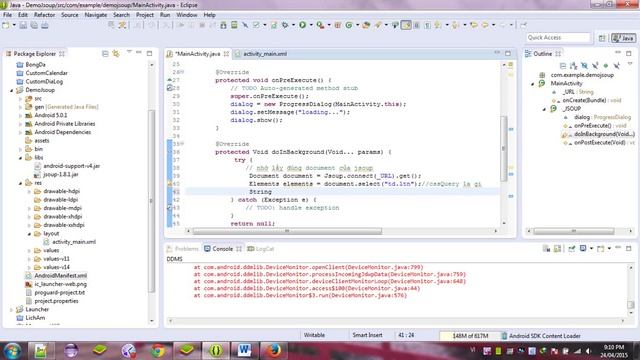Image resolution: width=640 pixels, height=360 pixels.
Task: Open the Run button dropdown arrow
Action: [x=311, y=25]
